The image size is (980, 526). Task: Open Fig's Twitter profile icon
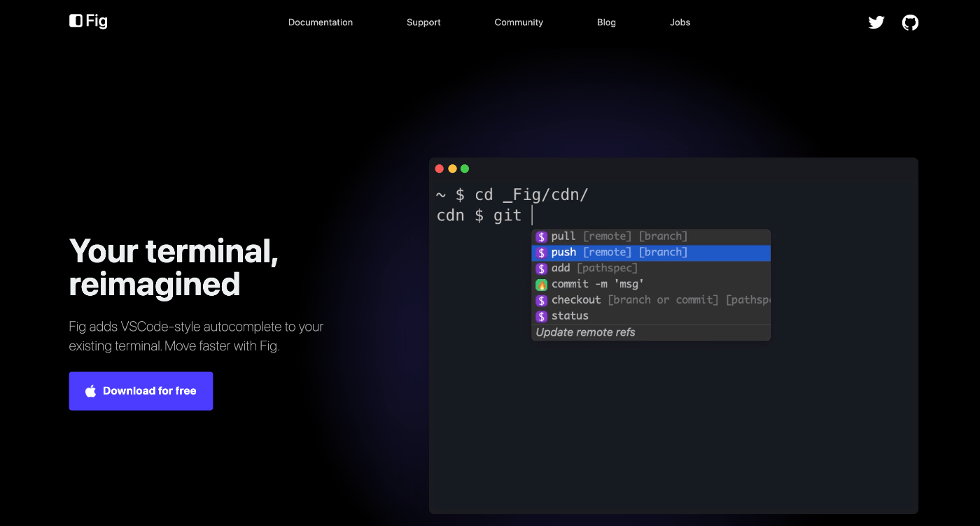[876, 22]
